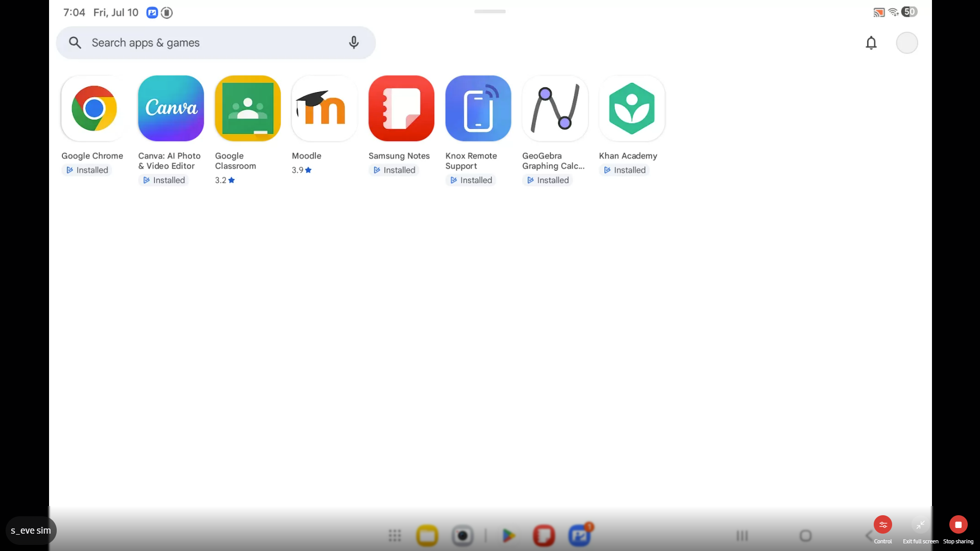Click the Fri, Jul 10 date text
The height and width of the screenshot is (551, 980).
116,13
